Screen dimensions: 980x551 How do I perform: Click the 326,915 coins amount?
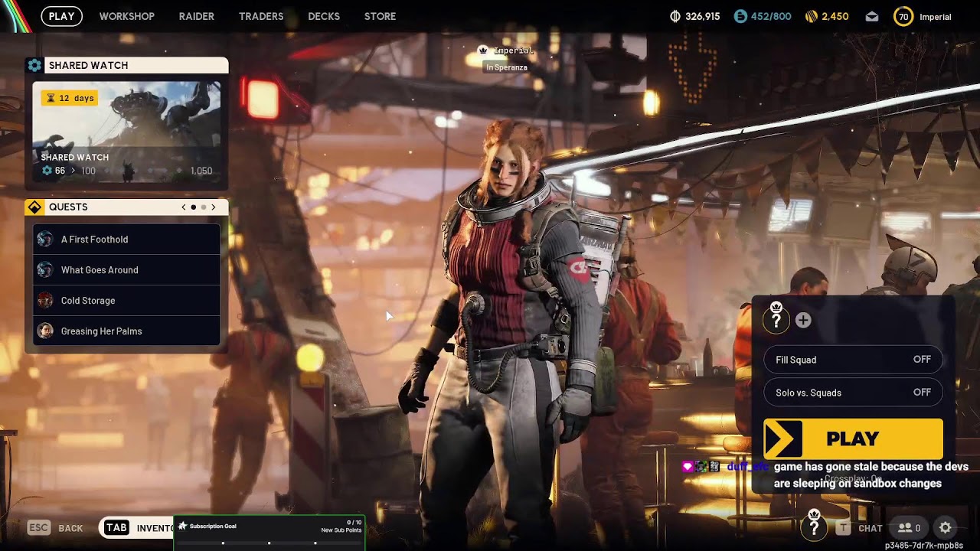703,17
